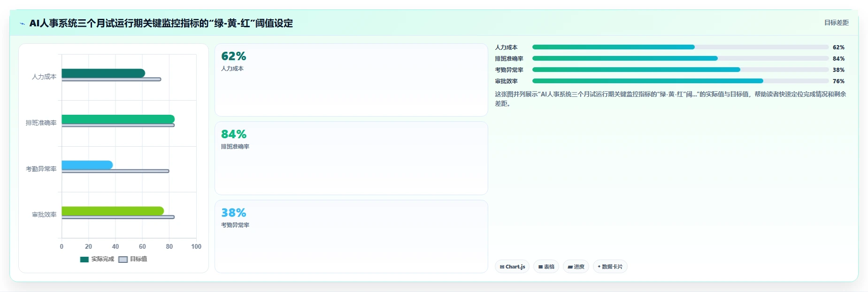Click the small icon before the dashboard title
The width and height of the screenshot is (868, 292).
(x=22, y=24)
